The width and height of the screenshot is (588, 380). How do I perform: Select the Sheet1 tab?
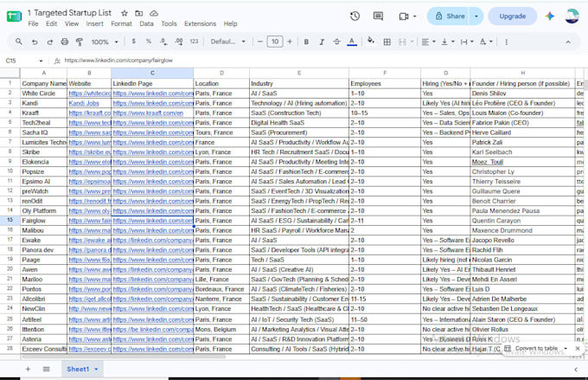[78, 369]
